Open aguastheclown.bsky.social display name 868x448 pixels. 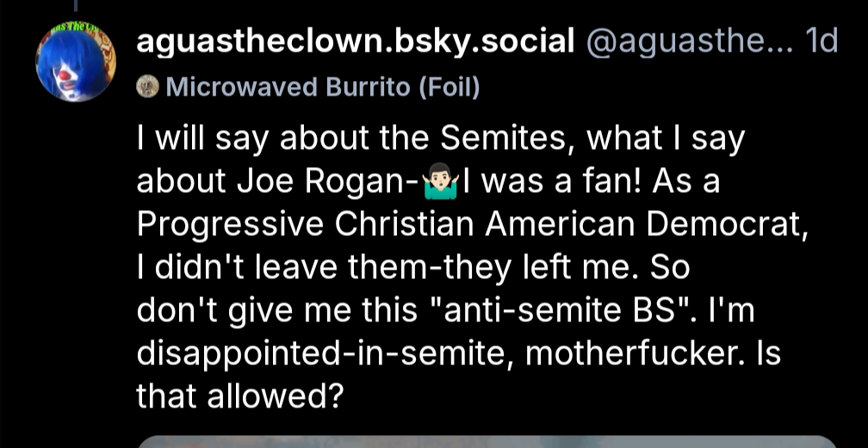[355, 40]
